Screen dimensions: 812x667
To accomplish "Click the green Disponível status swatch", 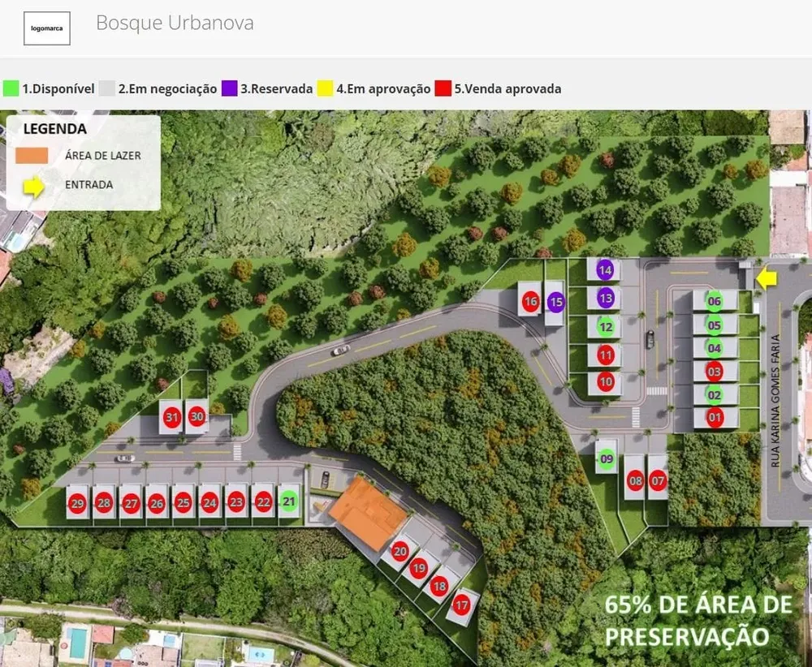I will [x=11, y=88].
